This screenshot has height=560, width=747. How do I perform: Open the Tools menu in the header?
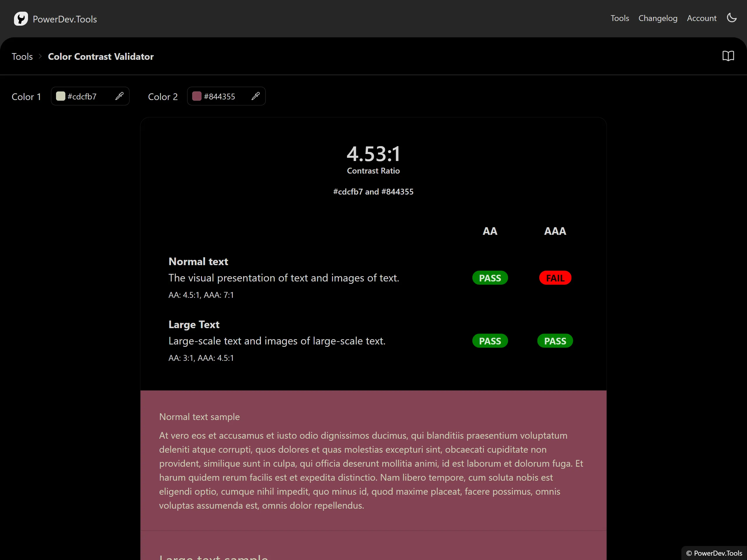click(x=620, y=18)
